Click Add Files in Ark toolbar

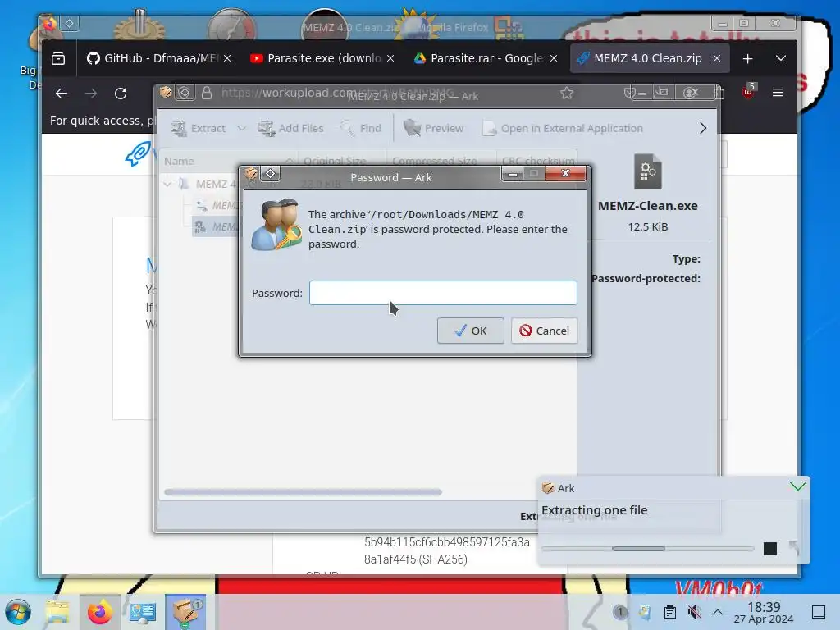291,128
